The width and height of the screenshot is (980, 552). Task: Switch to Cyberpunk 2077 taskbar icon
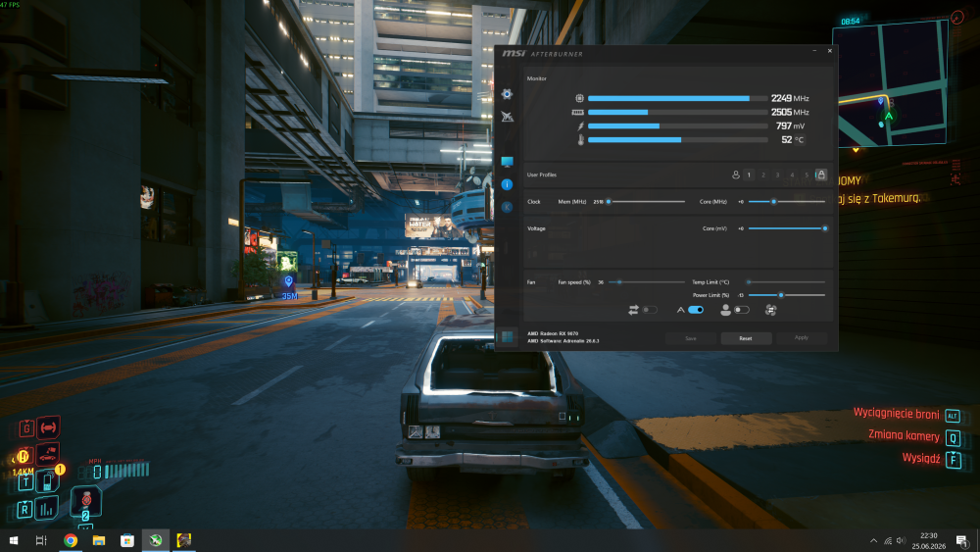[x=184, y=541]
